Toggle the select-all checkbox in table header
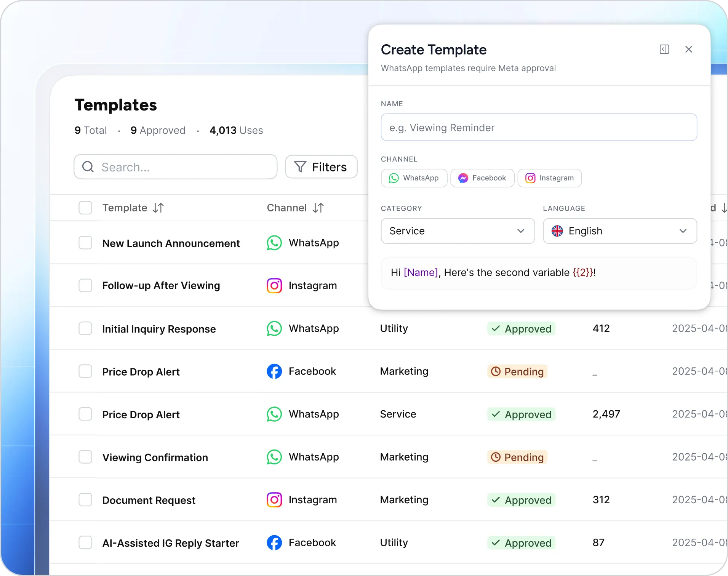Screen dimensions: 728x576 [85, 208]
